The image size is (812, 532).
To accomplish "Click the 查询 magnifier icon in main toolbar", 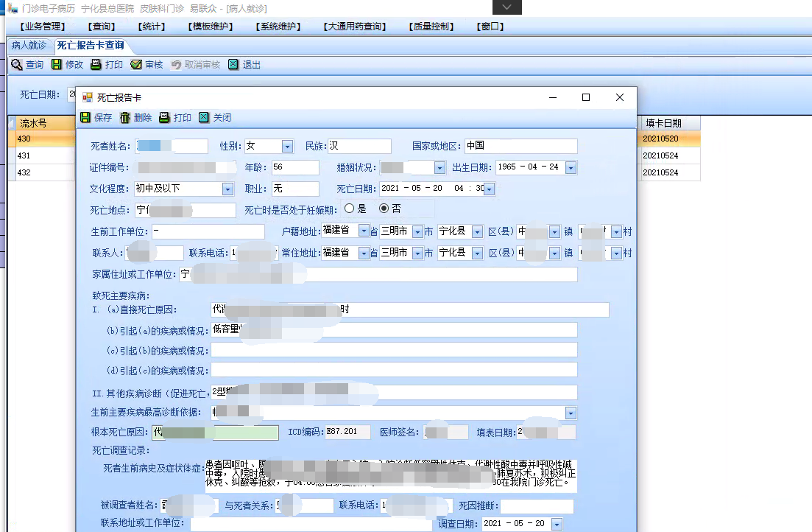I will tap(17, 64).
